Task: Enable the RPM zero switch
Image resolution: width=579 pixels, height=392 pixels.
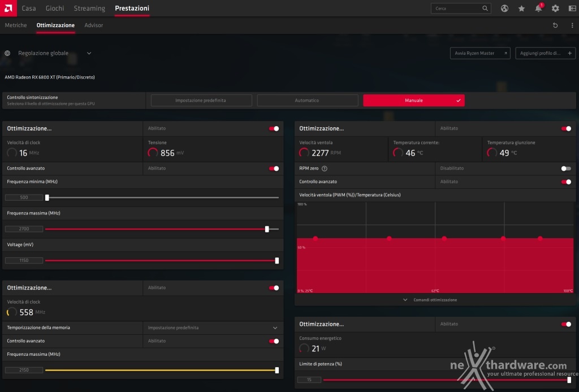Action: point(566,169)
